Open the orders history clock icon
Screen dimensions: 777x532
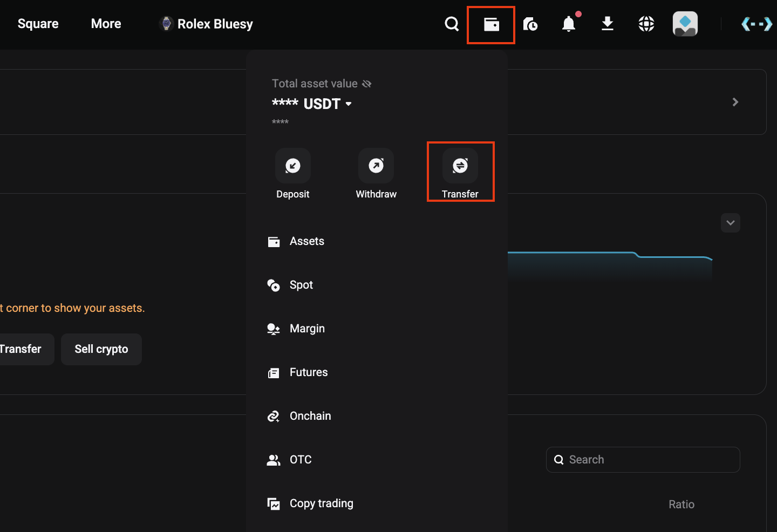coord(530,24)
